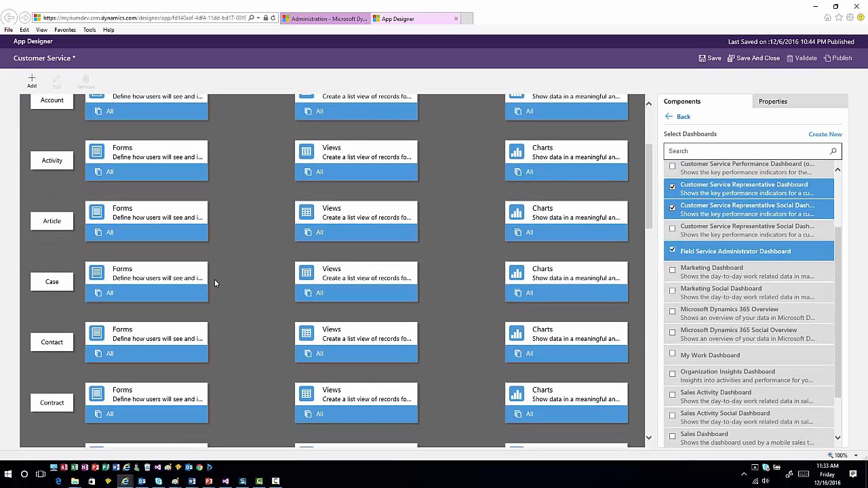This screenshot has height=488, width=868.
Task: Click the Forms icon in Article row
Action: [x=97, y=213]
